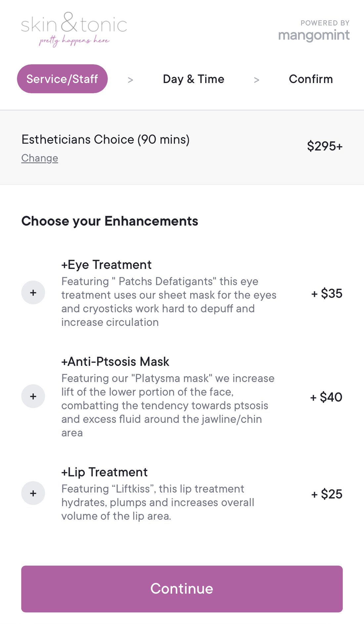
Task: Select the +Lip Treatment title
Action: [x=104, y=472]
